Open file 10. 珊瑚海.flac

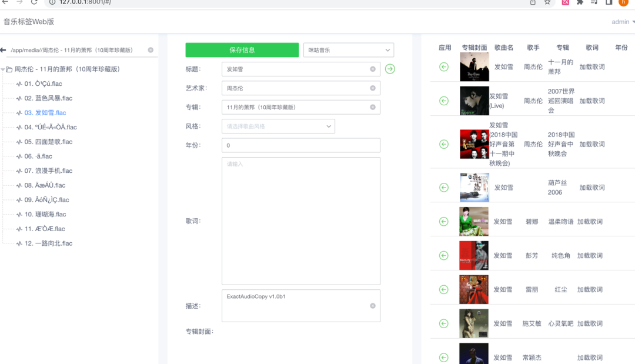pos(45,214)
